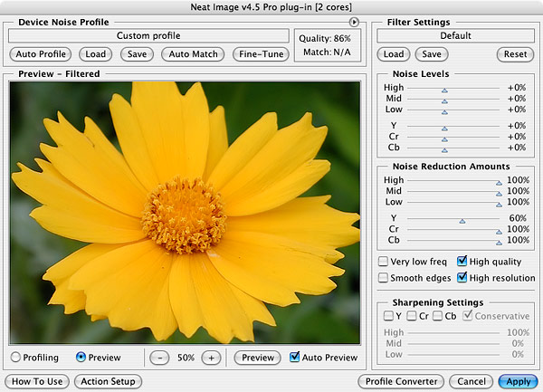The width and height of the screenshot is (543, 392).
Task: Enable sharpening for the Y channel
Action: pyautogui.click(x=388, y=316)
